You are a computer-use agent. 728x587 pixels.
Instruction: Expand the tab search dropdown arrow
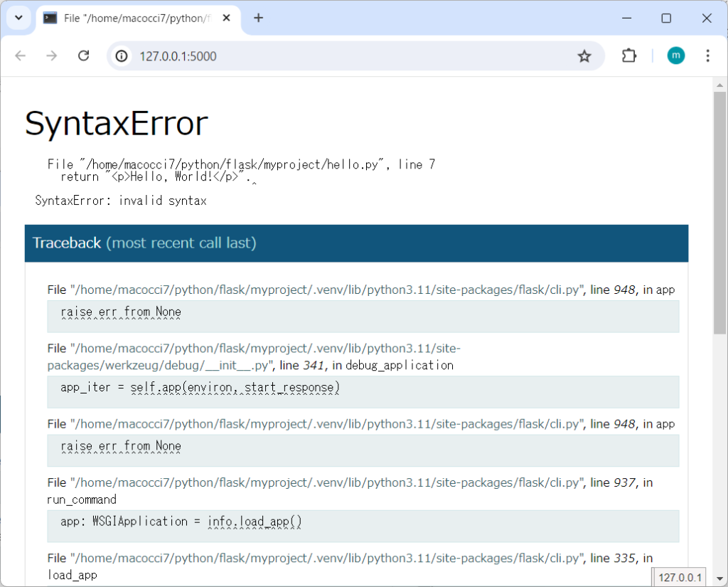click(18, 18)
